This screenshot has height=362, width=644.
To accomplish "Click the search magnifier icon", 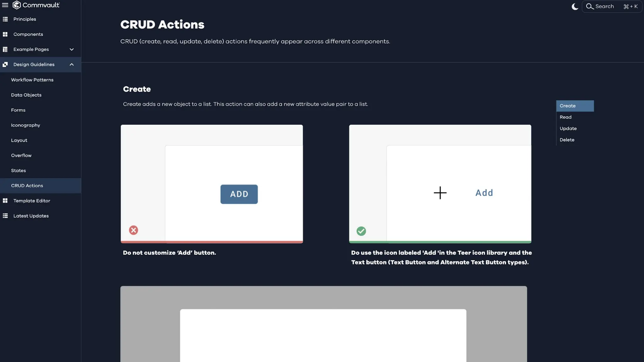I will tap(590, 7).
